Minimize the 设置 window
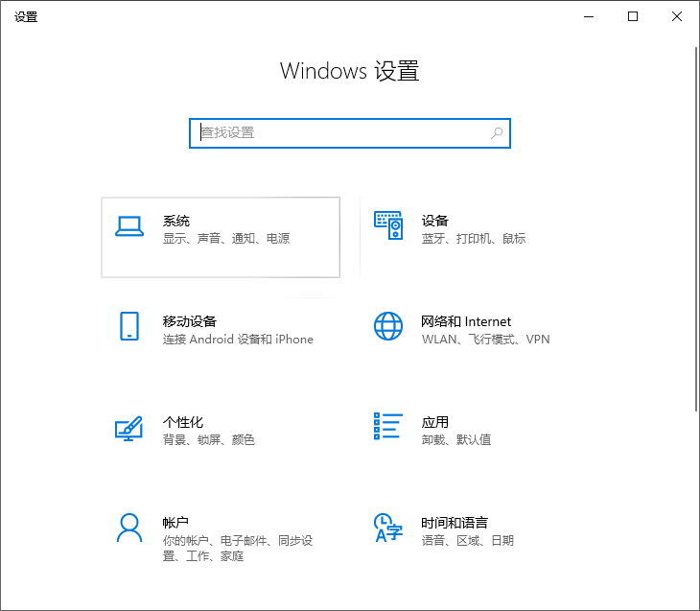Viewport: 700px width, 611px height. click(589, 17)
